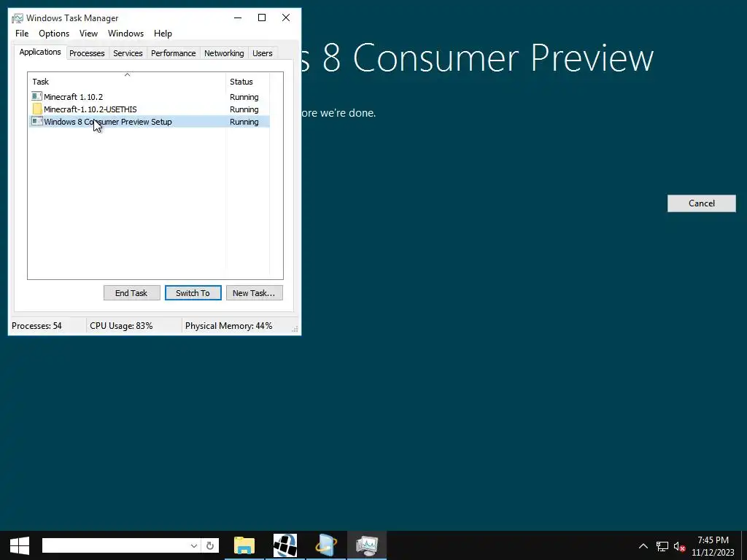Open the Windows setup taskbar icon

pos(326,545)
